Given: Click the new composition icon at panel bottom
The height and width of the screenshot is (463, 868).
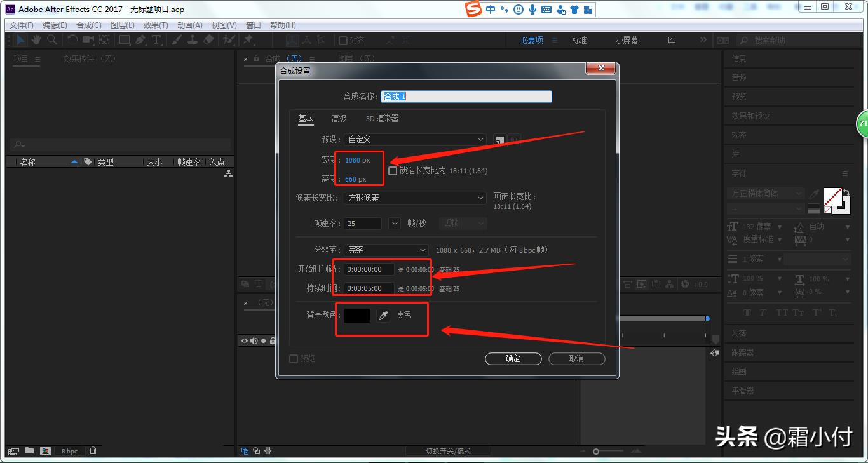Looking at the screenshot, I should click(45, 451).
